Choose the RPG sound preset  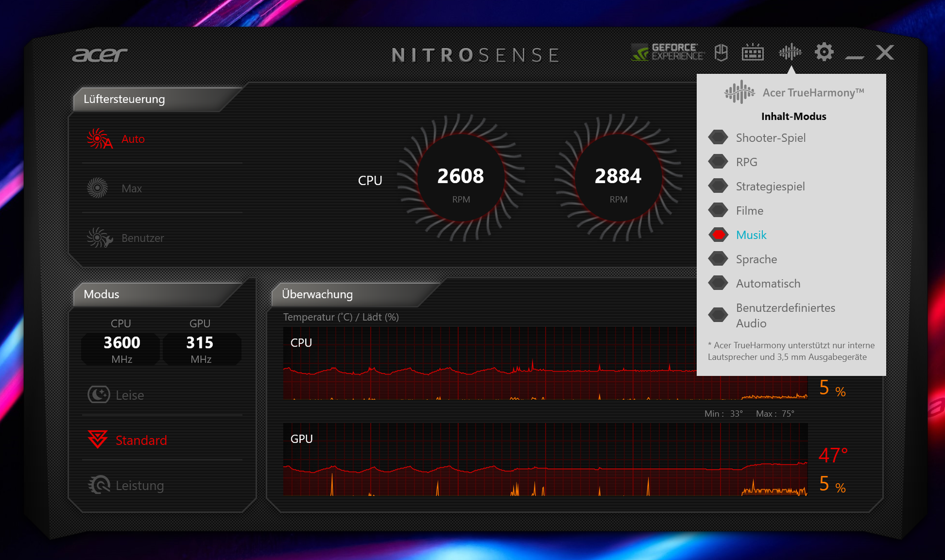[x=746, y=162]
